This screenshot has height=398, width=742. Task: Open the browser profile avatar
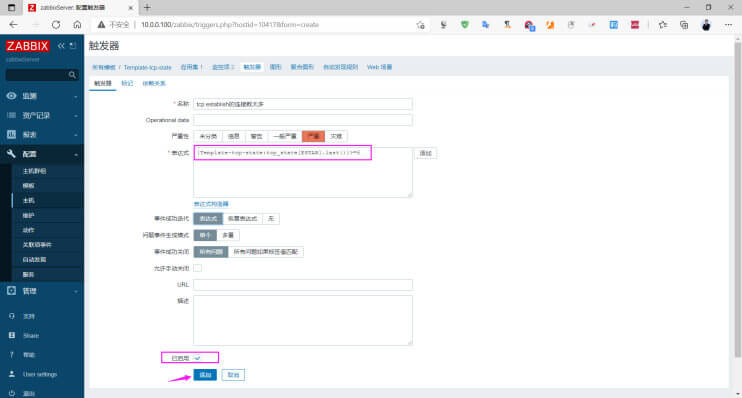[706, 25]
